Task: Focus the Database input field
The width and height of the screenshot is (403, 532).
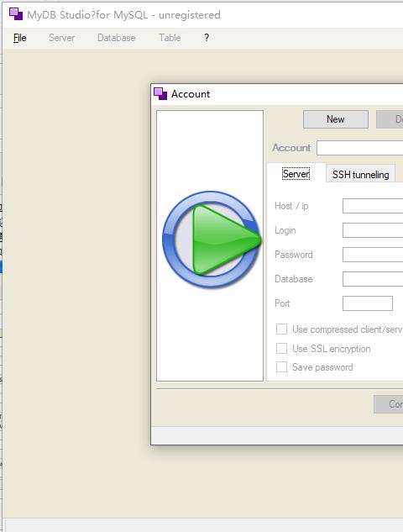Action: tap(373, 279)
